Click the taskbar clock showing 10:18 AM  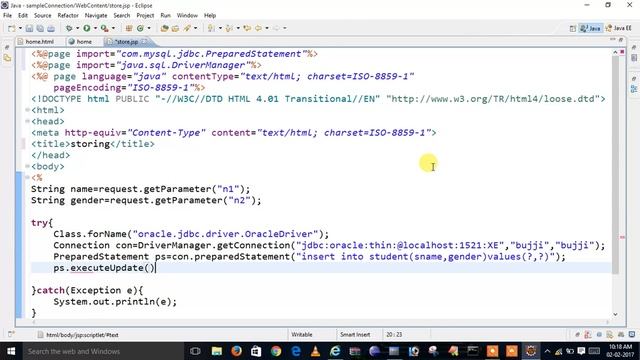620,351
